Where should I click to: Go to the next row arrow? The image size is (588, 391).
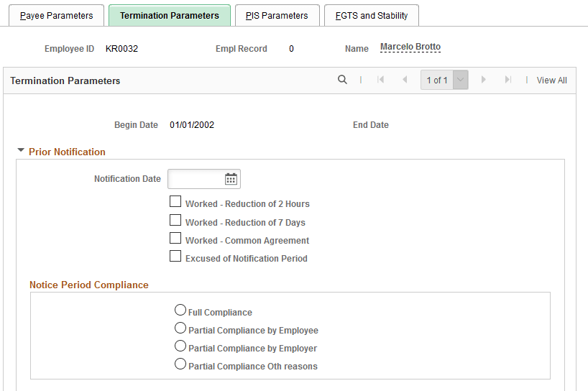(483, 80)
